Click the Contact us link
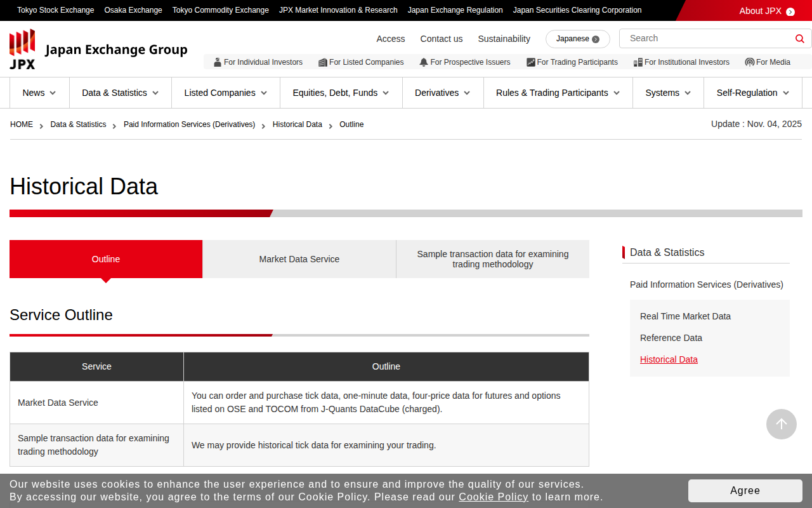This screenshot has width=812, height=508. point(442,39)
